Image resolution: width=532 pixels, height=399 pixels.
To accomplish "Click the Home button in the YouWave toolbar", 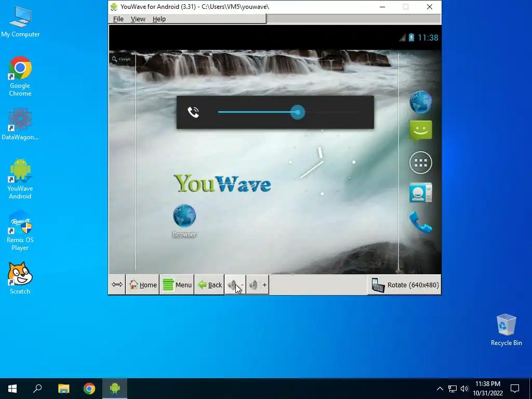I will [143, 285].
